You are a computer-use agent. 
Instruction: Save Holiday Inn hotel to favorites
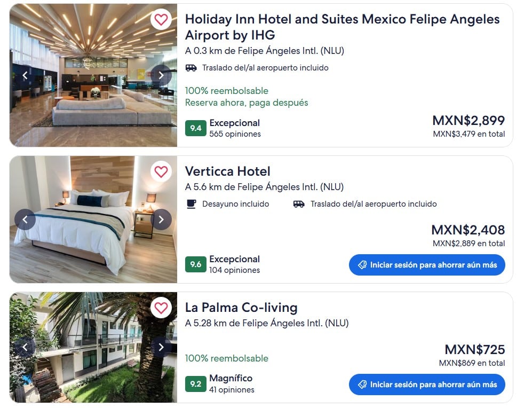click(x=161, y=20)
